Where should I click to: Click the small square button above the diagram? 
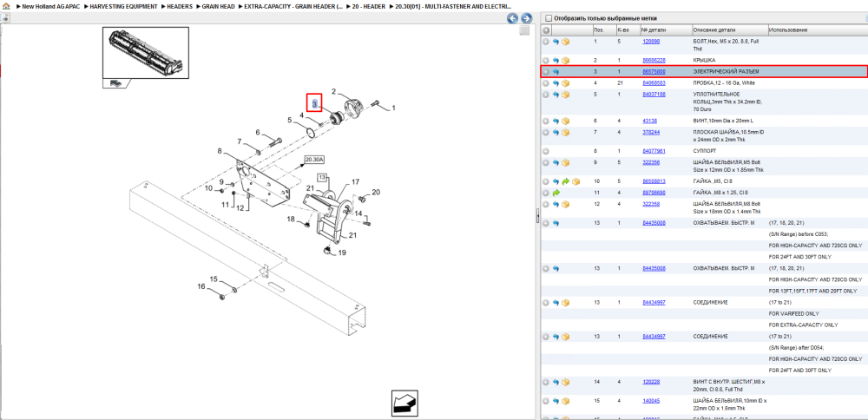(524, 31)
